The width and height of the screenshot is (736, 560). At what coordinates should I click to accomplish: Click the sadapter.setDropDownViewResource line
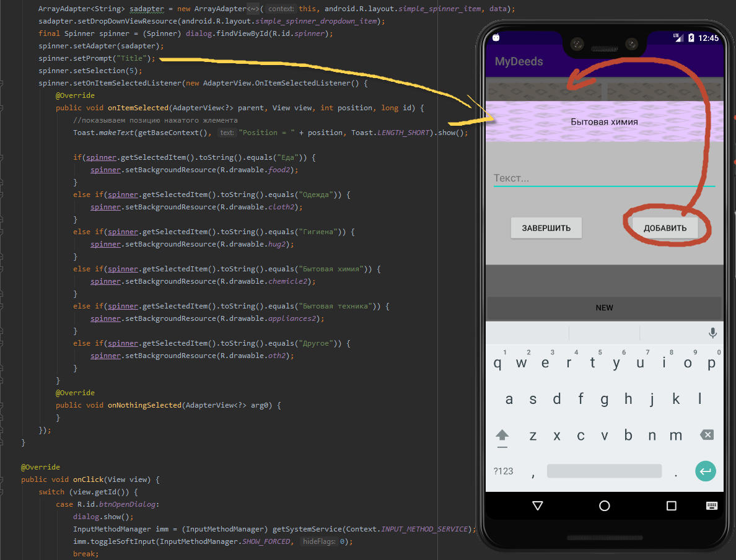click(x=212, y=21)
